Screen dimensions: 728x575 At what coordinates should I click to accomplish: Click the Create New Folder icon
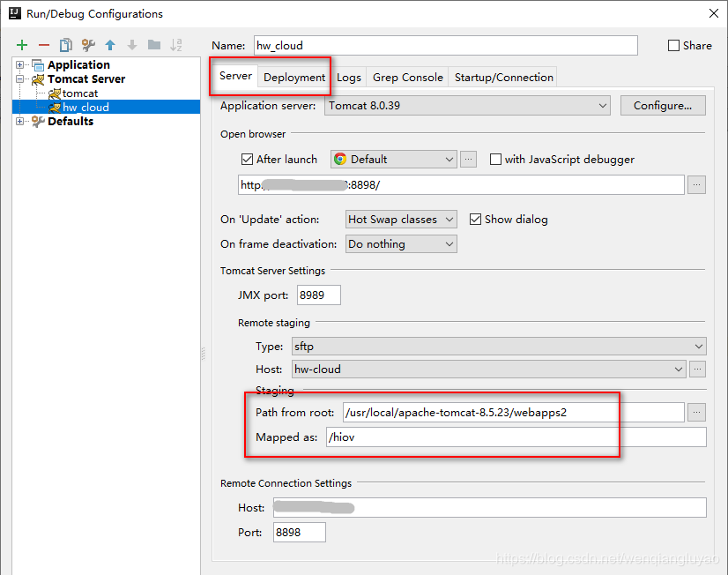pos(154,45)
